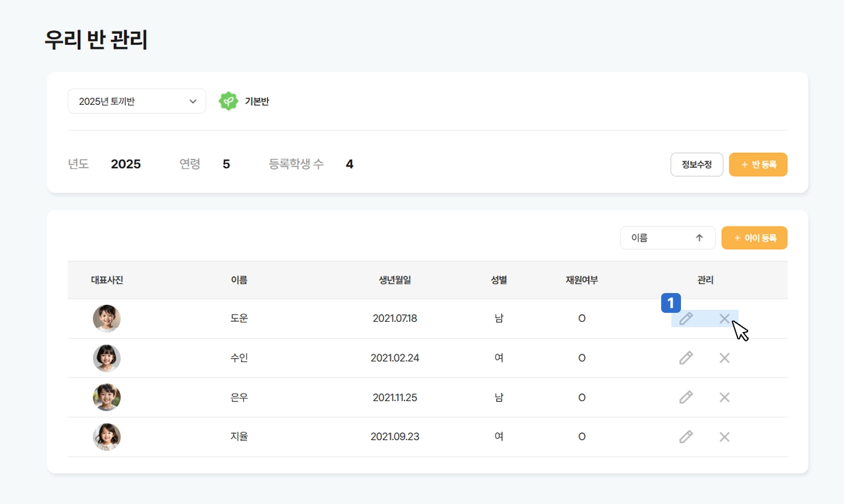The image size is (844, 504).
Task: Open the pencil edit icon for 지율
Action: (686, 437)
